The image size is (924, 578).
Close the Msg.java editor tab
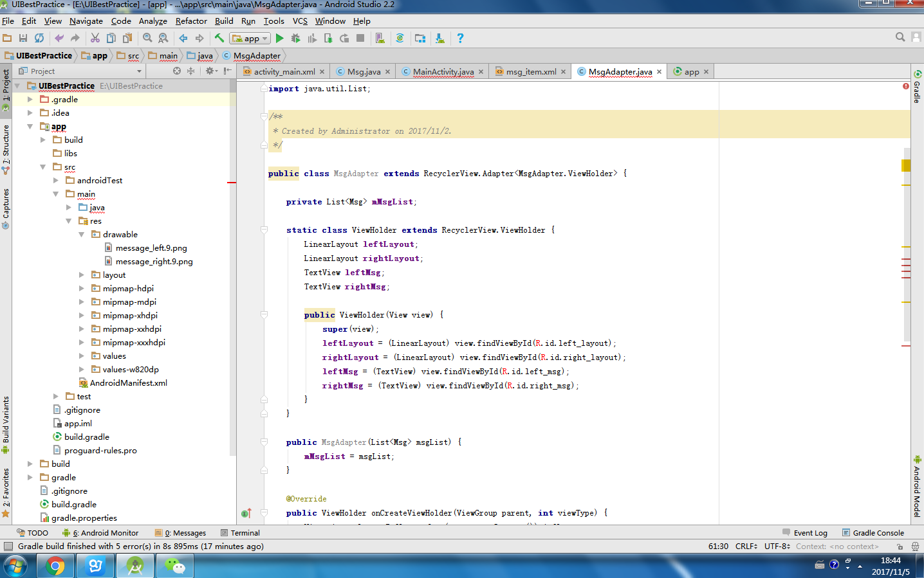pos(387,72)
